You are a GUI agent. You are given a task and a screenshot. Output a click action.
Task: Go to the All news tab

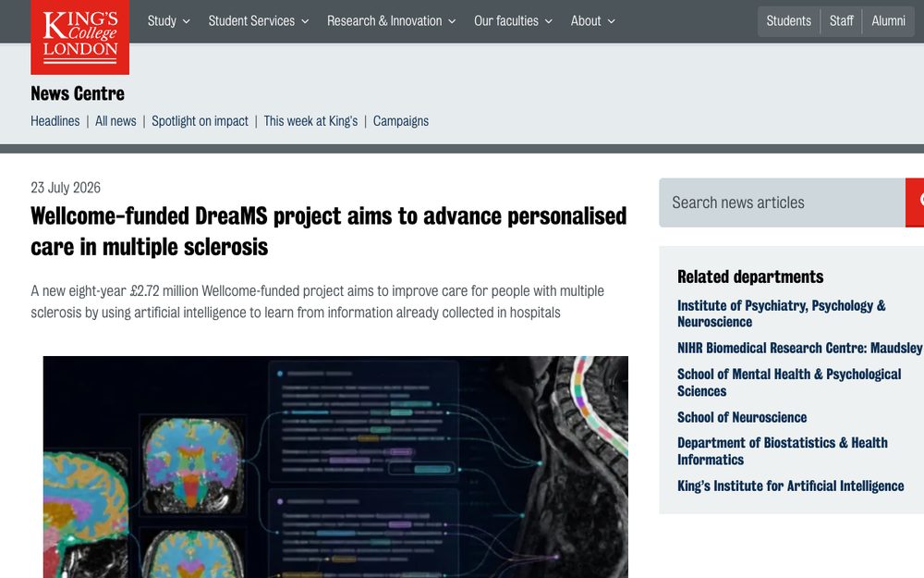pos(115,121)
